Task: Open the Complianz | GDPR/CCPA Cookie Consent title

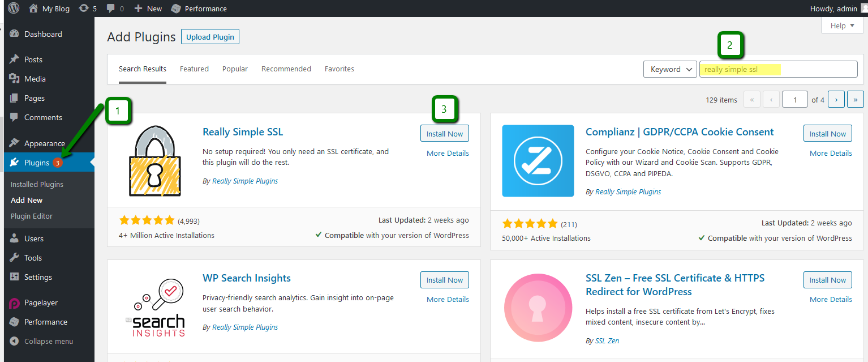Action: click(x=680, y=132)
